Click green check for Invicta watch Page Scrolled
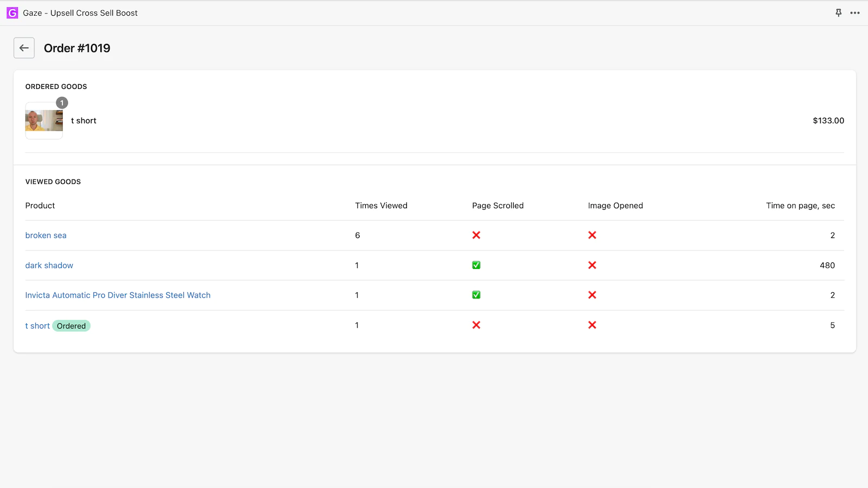Viewport: 868px width, 488px height. pos(476,296)
